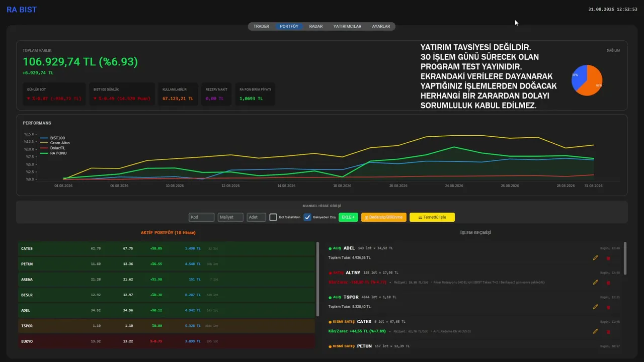Click the portfolio distribution pie chart
644x362 pixels.
coord(587,80)
